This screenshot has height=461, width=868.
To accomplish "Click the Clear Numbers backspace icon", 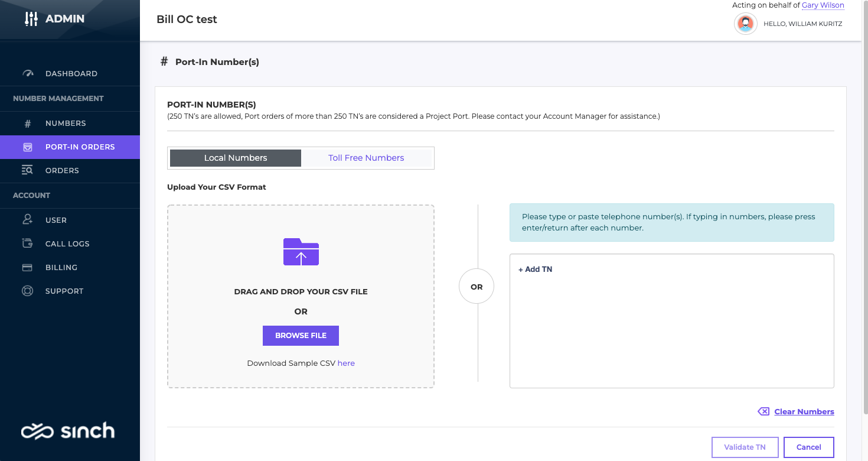I will point(763,411).
